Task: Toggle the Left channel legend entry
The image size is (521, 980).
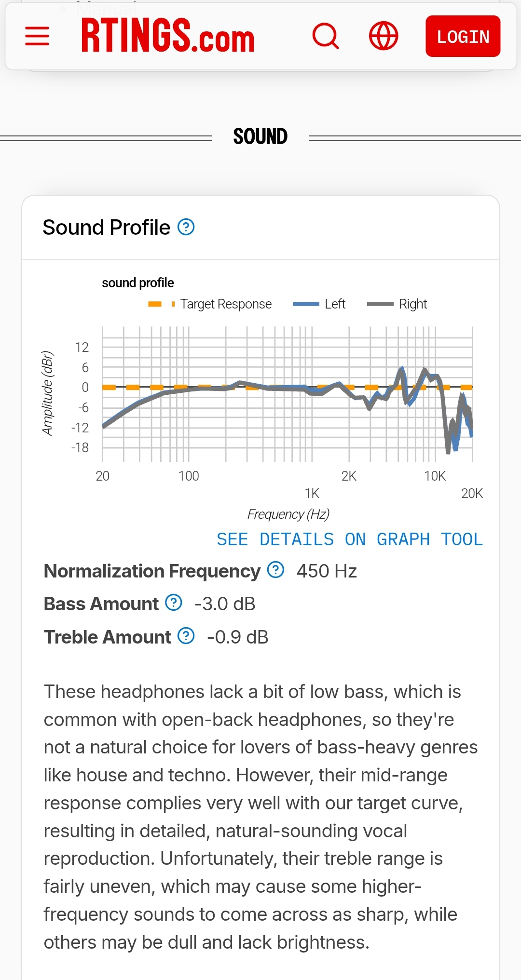Action: tap(335, 304)
